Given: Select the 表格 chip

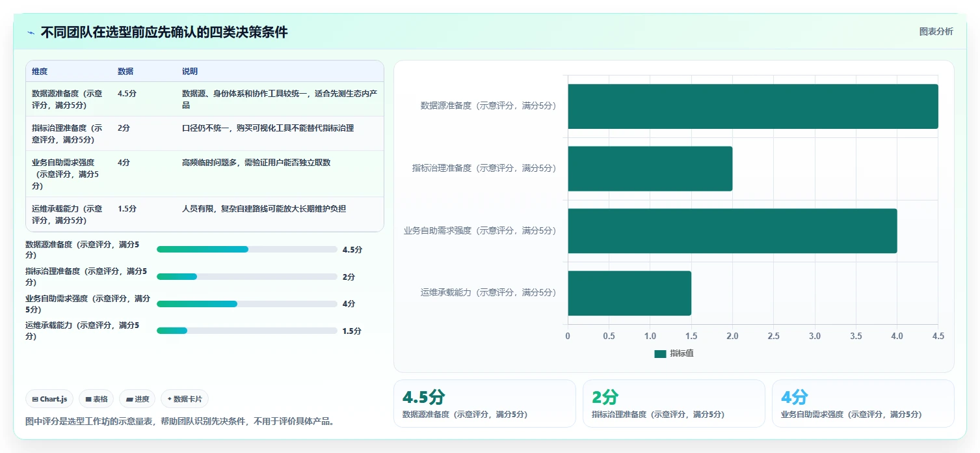Looking at the screenshot, I should (96, 399).
